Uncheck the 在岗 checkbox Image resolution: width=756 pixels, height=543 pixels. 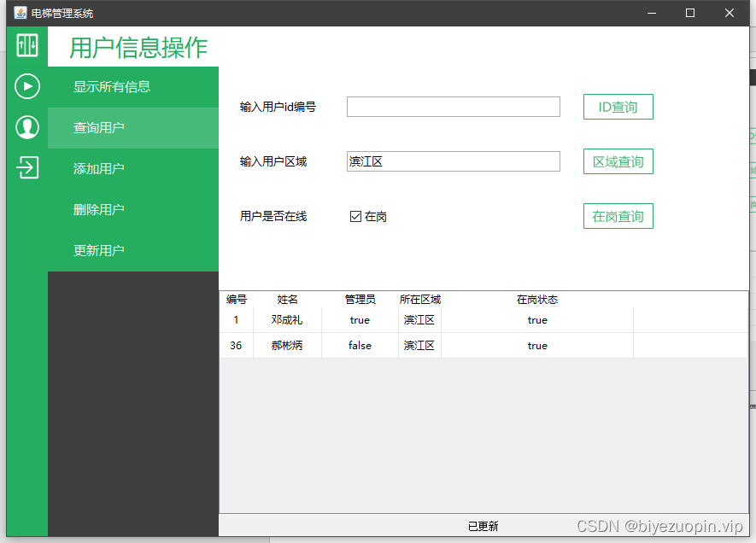point(356,216)
